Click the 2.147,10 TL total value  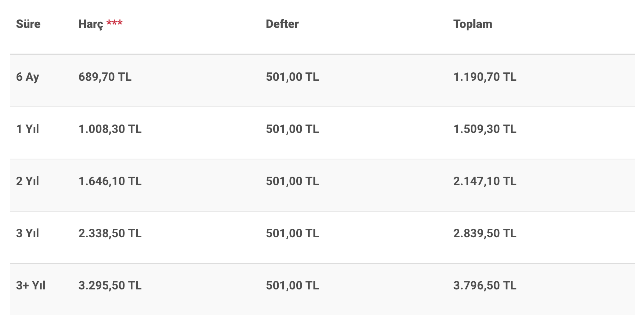(485, 181)
